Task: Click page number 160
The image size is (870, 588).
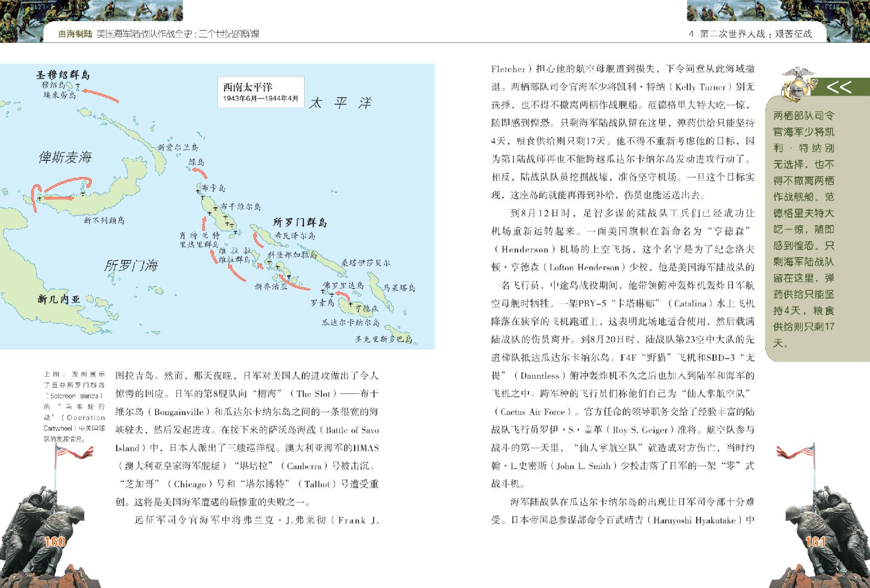Action: click(x=54, y=541)
